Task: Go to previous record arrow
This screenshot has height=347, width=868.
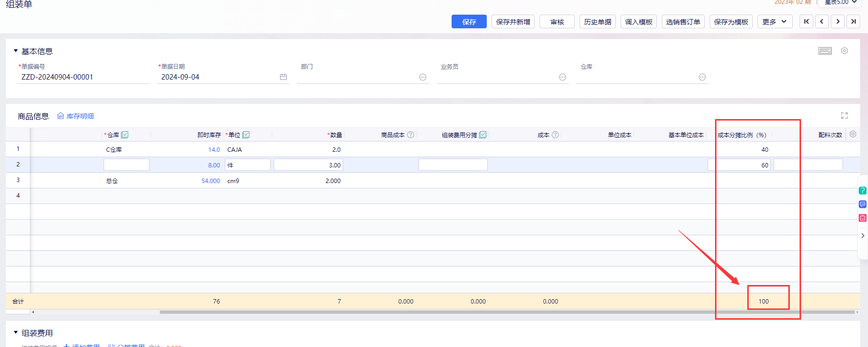Action: (822, 21)
